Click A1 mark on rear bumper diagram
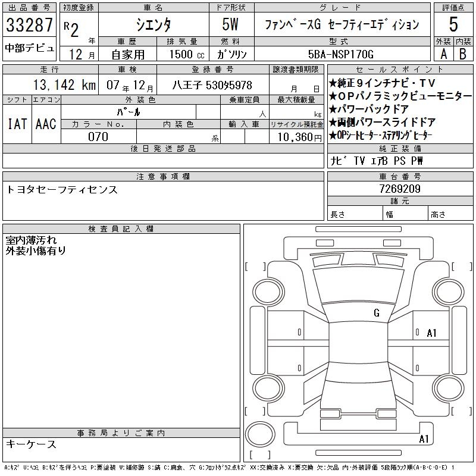The height and width of the screenshot is (476, 476). click(424, 439)
